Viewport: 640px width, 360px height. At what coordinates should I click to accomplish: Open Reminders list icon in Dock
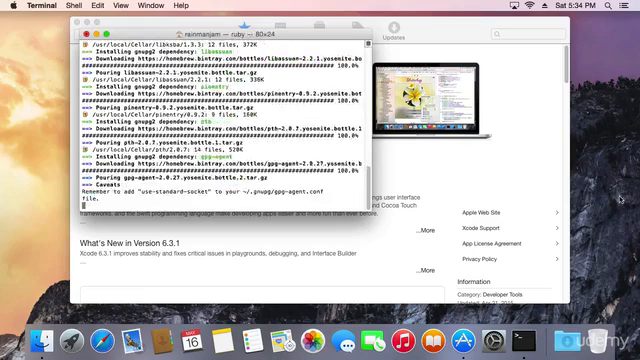click(253, 341)
